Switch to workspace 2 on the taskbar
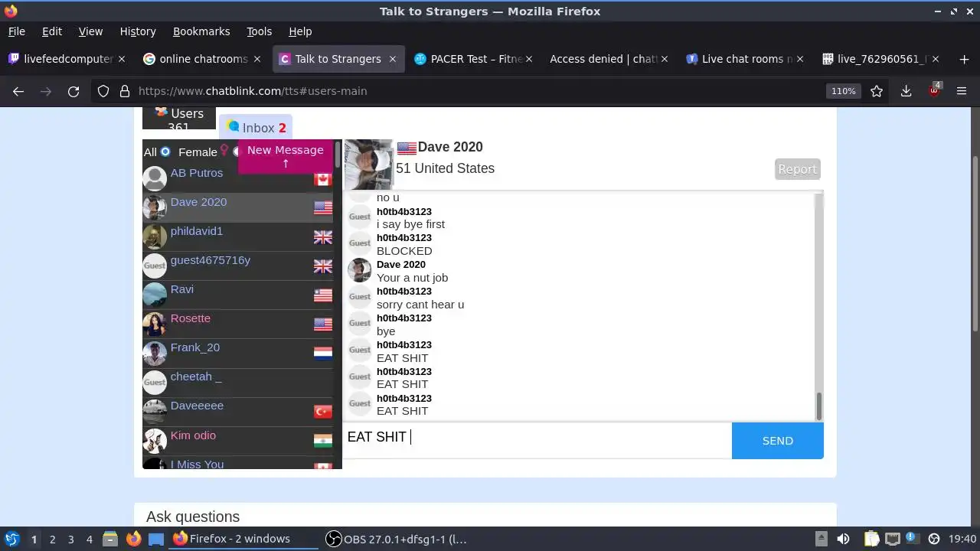 (52, 539)
